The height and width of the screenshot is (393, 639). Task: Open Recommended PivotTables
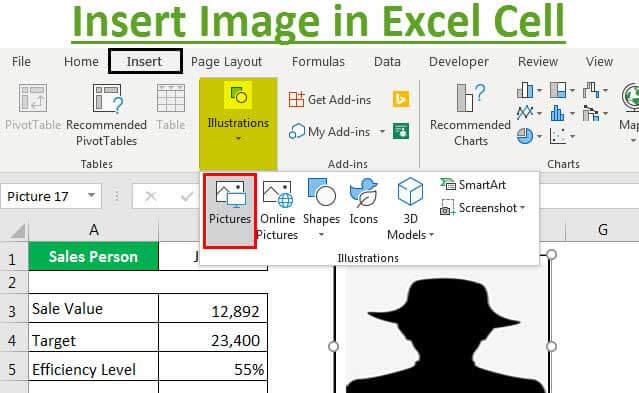[x=106, y=115]
